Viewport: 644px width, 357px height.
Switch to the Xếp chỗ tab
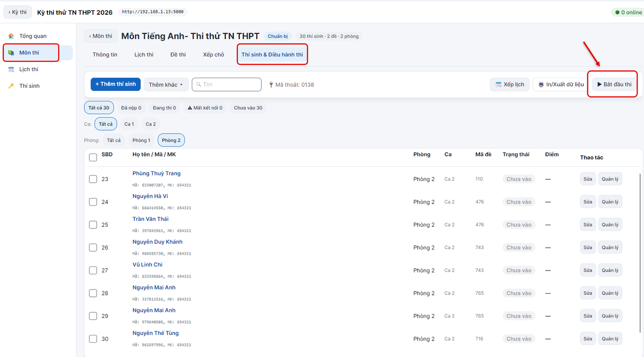tap(213, 55)
